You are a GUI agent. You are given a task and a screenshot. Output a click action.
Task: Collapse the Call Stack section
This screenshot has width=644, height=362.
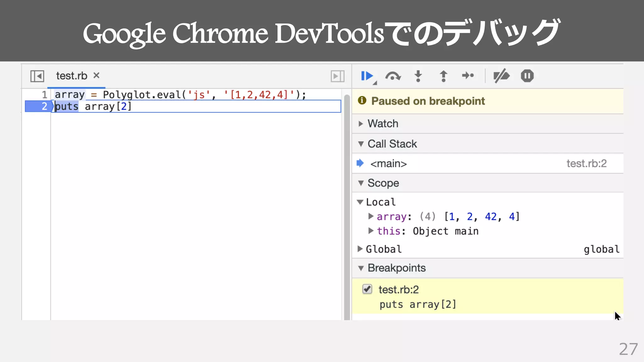(x=361, y=144)
